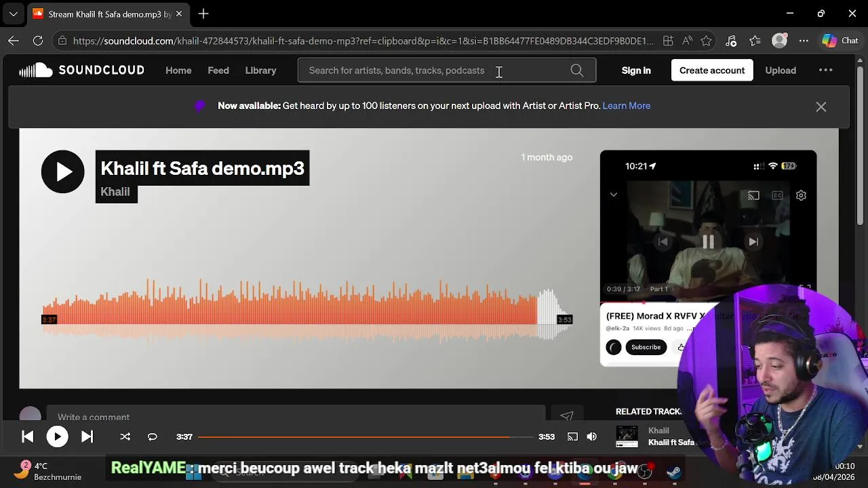Expand the tab actions dropdown
The image size is (868, 488).
coord(14,14)
